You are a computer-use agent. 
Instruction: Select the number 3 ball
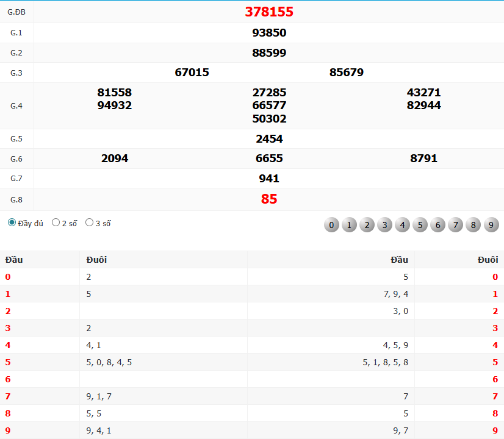click(x=384, y=225)
